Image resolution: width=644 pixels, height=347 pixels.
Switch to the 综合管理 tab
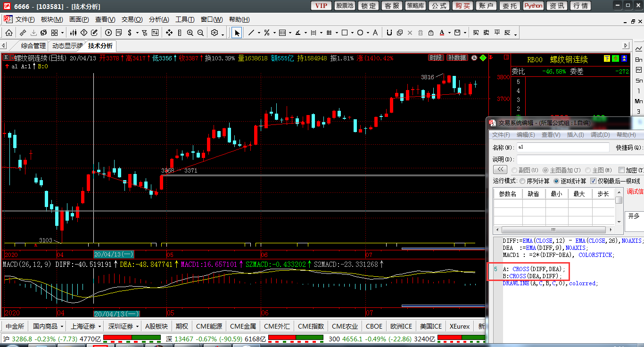33,46
